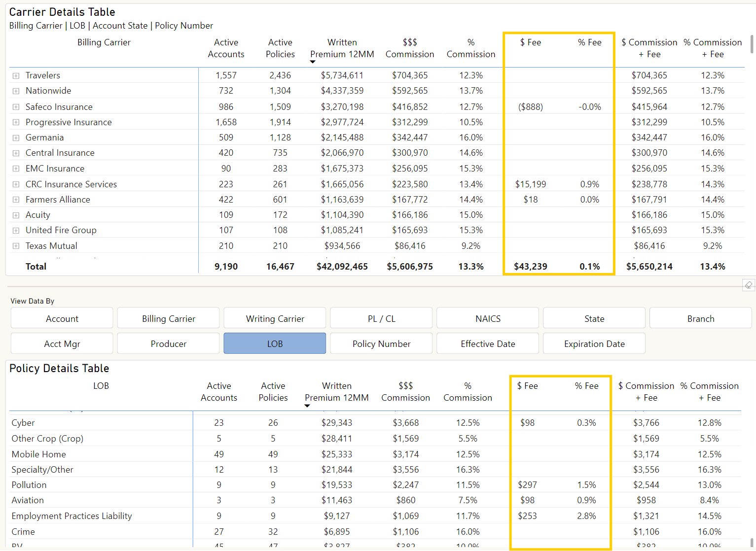
Task: Sort policy table by Active Policies column
Action: pos(273,392)
